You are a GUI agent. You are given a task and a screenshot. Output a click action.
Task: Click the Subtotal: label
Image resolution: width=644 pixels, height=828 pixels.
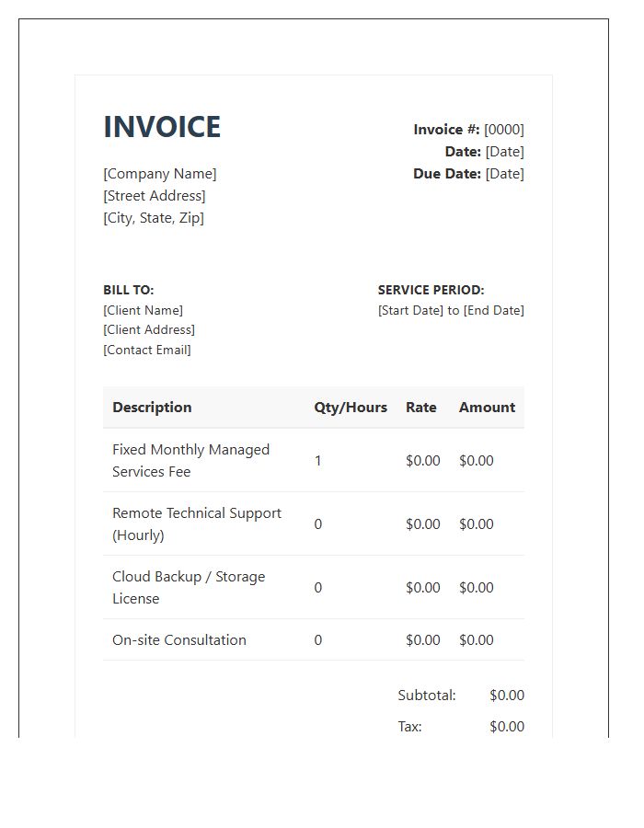click(427, 696)
